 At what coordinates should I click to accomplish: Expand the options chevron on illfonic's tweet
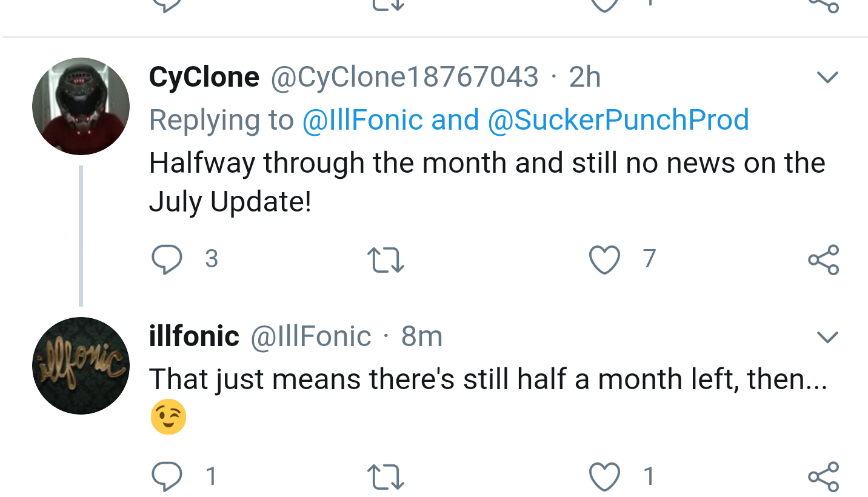pyautogui.click(x=827, y=337)
